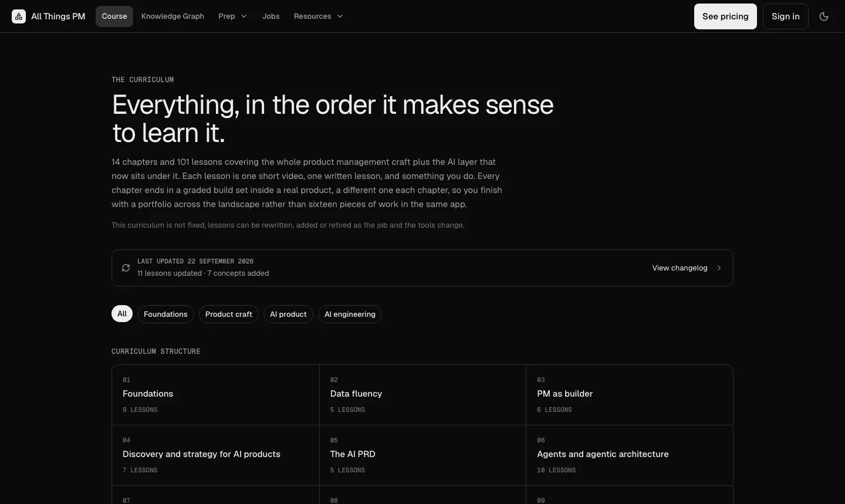The width and height of the screenshot is (845, 504).
Task: Click the refresh icon beside Last Updated
Action: pyautogui.click(x=126, y=268)
